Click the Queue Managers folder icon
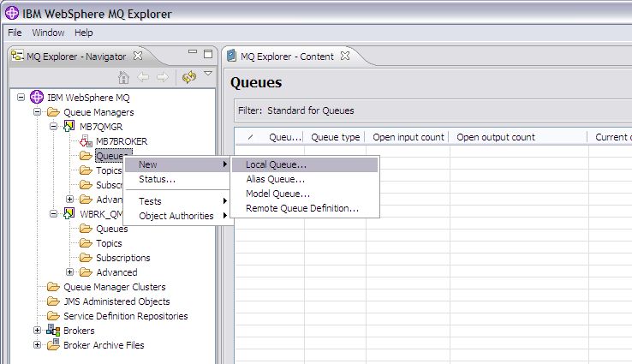This screenshot has width=632, height=364. (x=53, y=111)
